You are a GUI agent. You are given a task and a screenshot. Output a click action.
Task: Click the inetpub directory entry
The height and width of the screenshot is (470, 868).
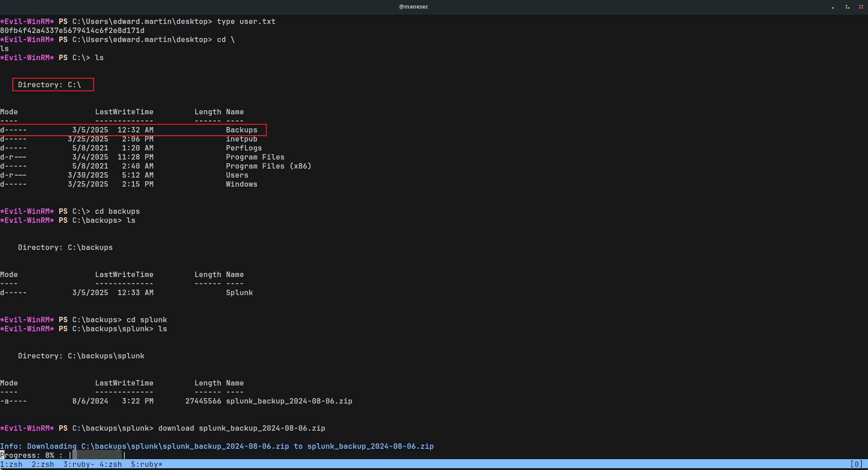click(x=241, y=139)
